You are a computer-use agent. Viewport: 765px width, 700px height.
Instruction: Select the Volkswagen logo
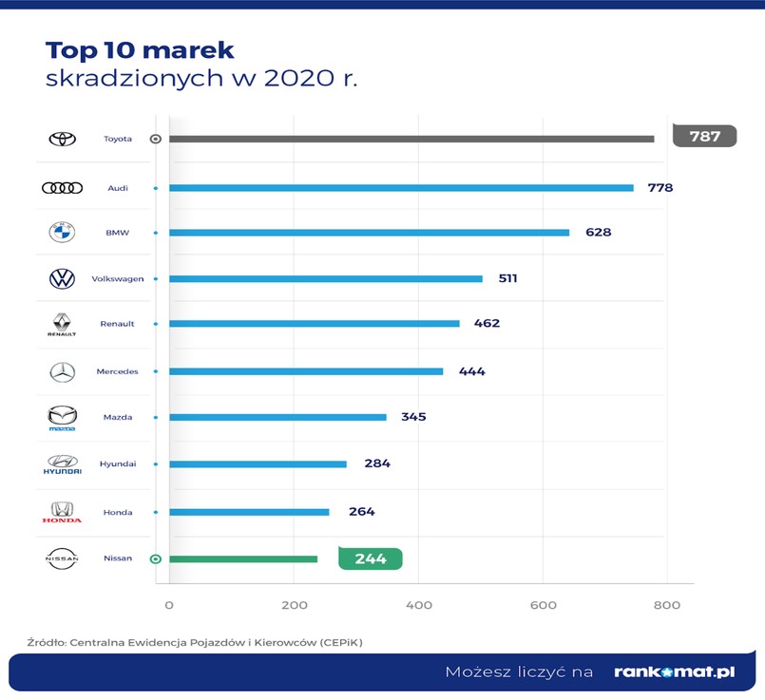click(61, 277)
